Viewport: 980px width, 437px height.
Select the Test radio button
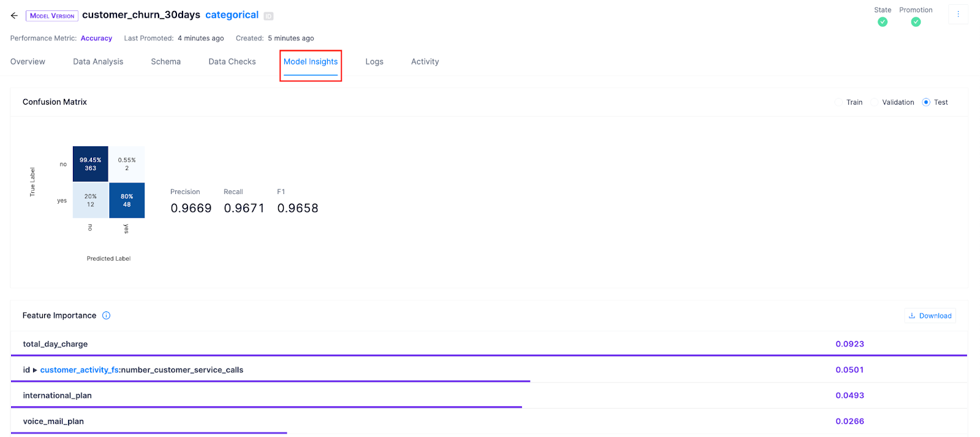pyautogui.click(x=925, y=102)
